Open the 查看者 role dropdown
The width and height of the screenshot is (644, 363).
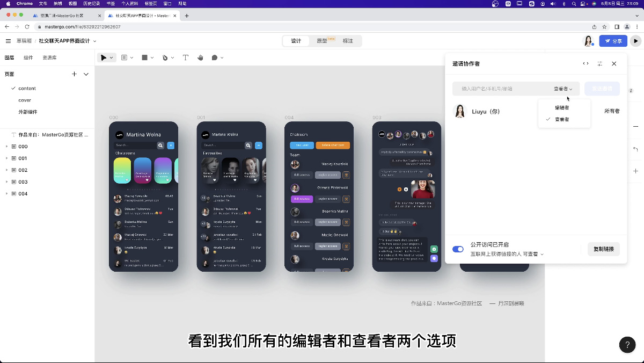click(563, 89)
